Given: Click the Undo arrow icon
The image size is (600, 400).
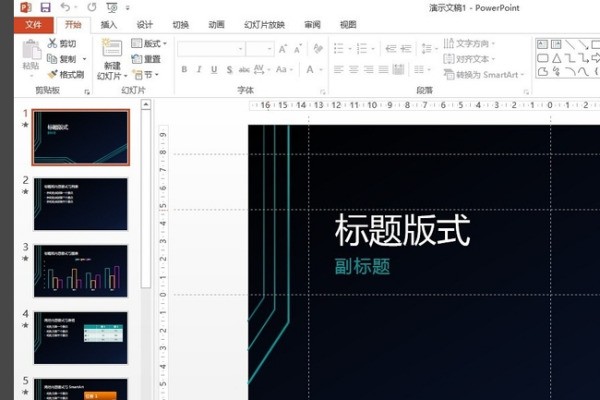Looking at the screenshot, I should (x=65, y=7).
